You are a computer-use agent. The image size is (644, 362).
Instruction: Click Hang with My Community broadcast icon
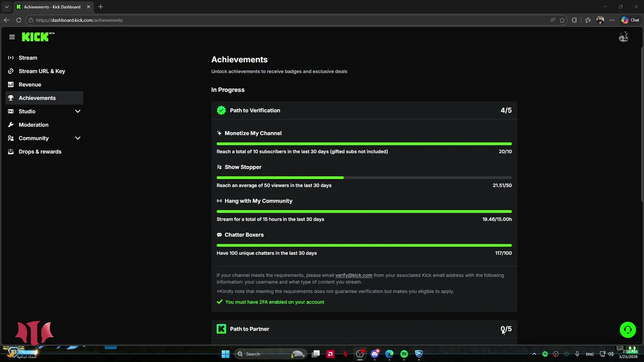click(x=219, y=201)
